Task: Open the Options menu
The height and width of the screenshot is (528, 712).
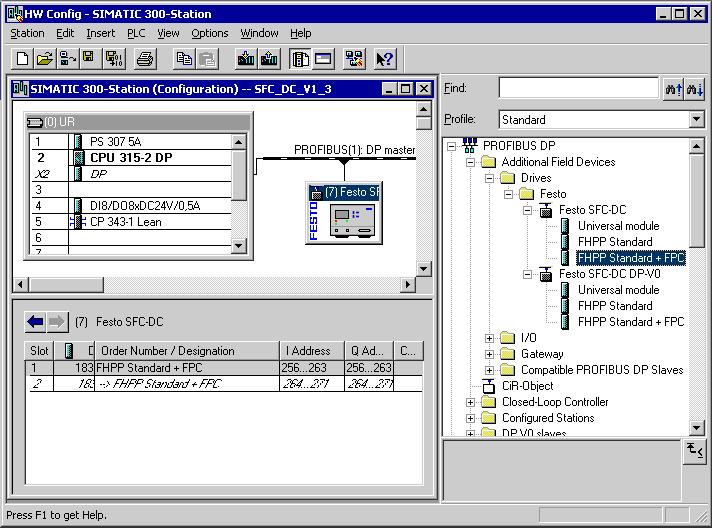Action: tap(209, 34)
